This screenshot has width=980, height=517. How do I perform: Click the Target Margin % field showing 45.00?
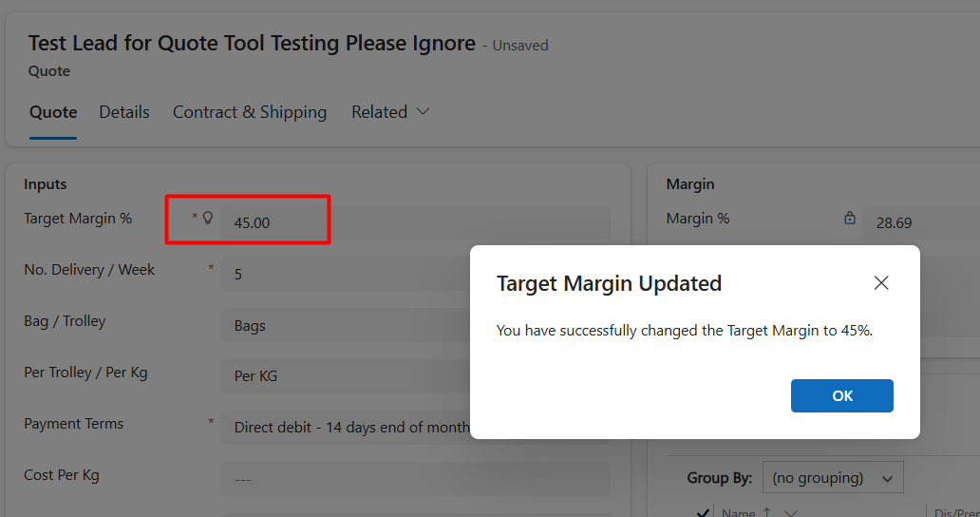[415, 222]
